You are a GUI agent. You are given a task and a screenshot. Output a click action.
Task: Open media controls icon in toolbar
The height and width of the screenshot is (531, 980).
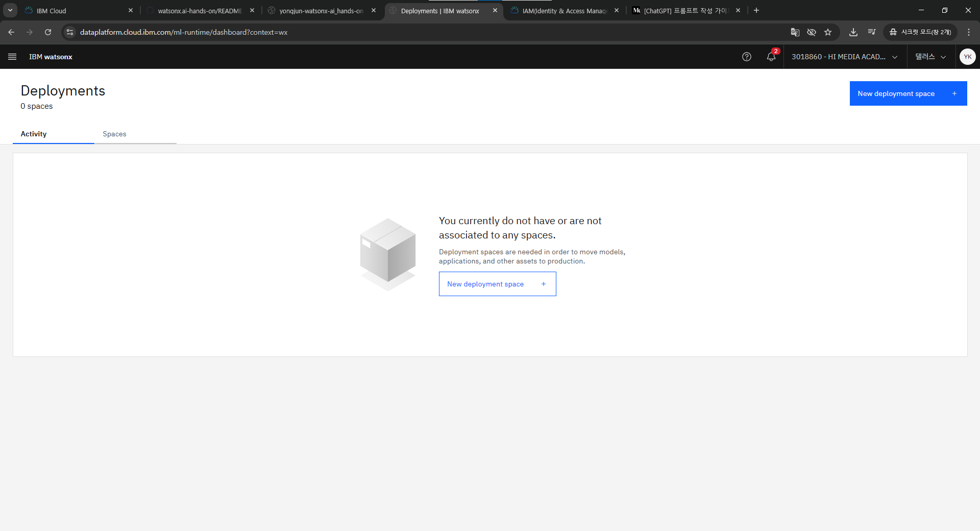click(x=871, y=32)
